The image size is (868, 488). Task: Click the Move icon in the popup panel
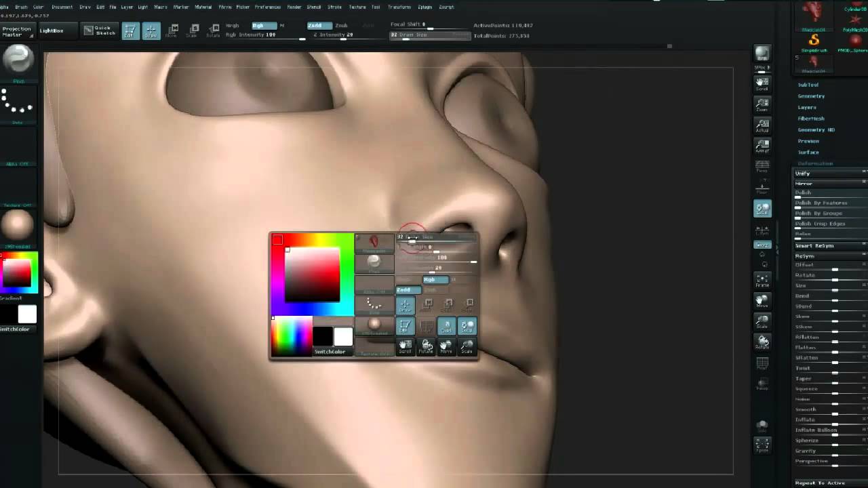click(446, 347)
